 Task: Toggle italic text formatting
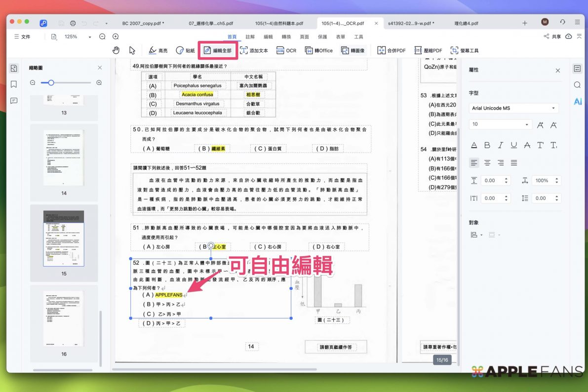501,145
